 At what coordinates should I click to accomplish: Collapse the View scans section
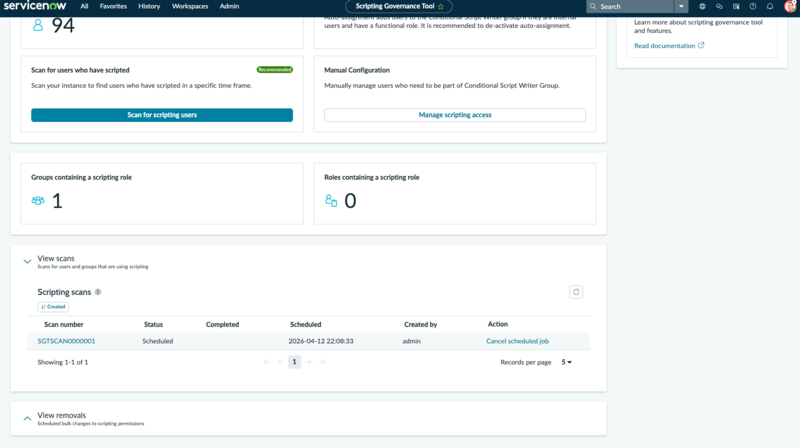tap(28, 261)
